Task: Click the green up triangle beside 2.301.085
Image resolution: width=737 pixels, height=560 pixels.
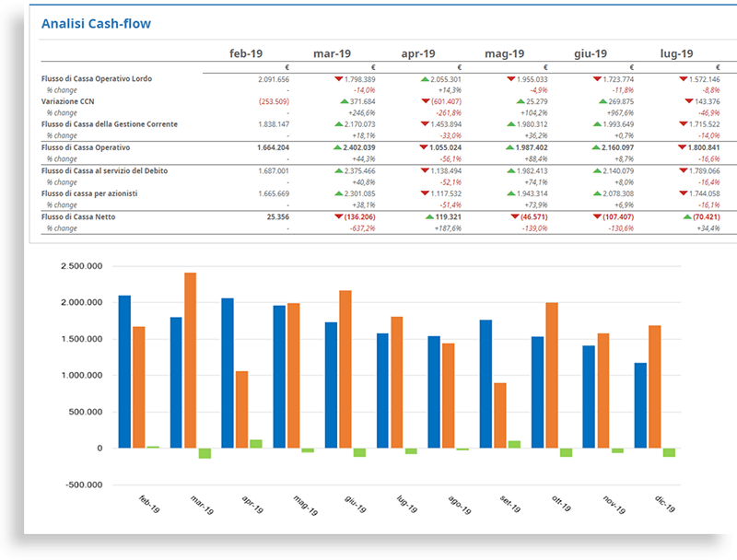Action: point(338,193)
